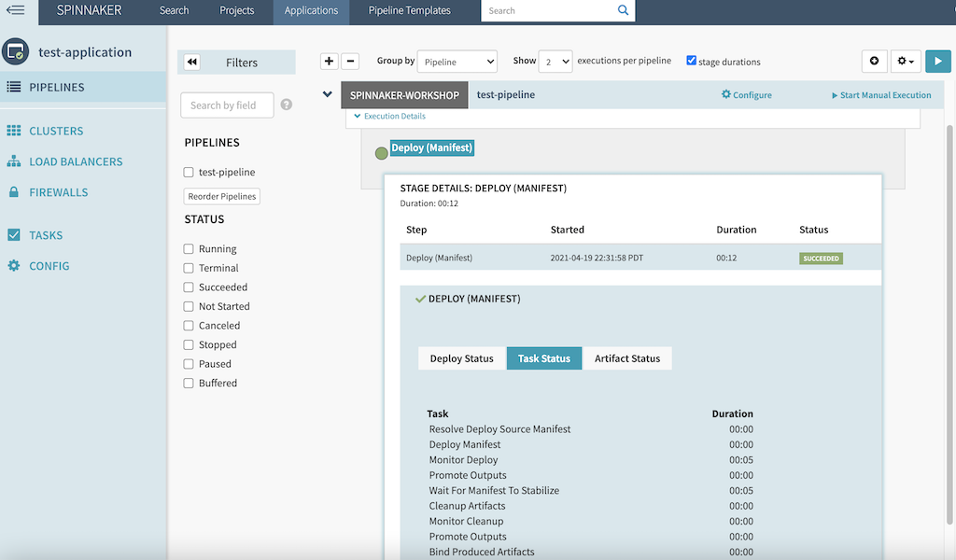
Task: Open the Applications nav item
Action: tap(311, 10)
